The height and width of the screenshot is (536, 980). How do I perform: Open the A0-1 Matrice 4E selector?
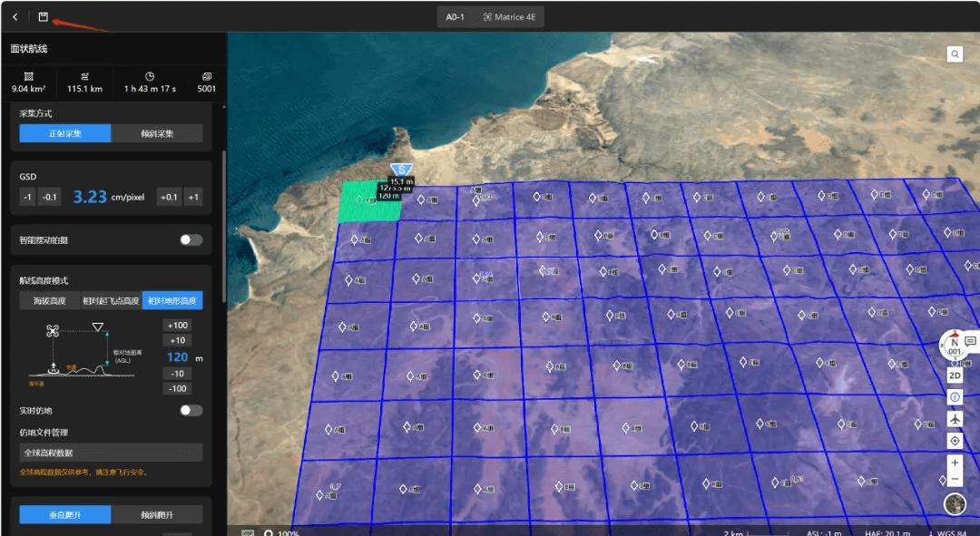tap(491, 17)
